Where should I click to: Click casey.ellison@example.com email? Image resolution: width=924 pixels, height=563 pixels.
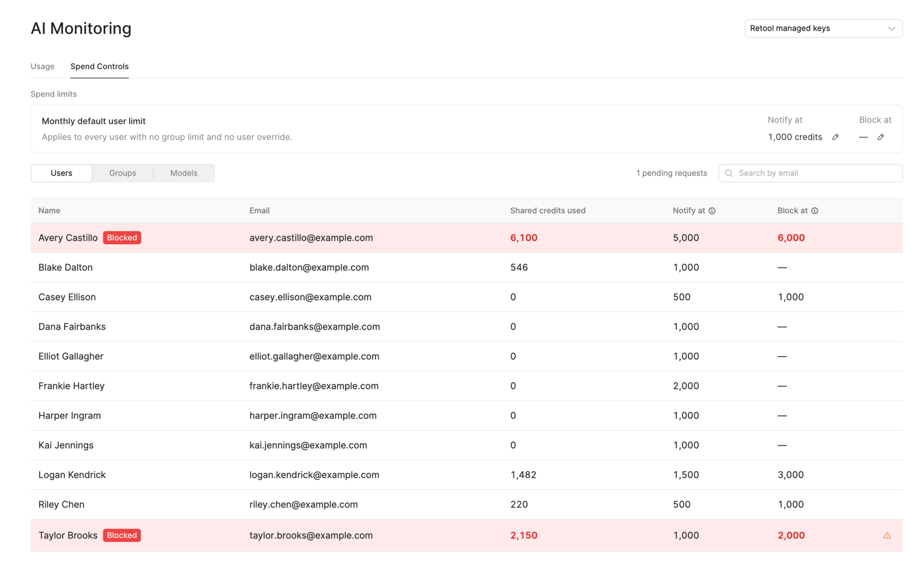pos(311,297)
